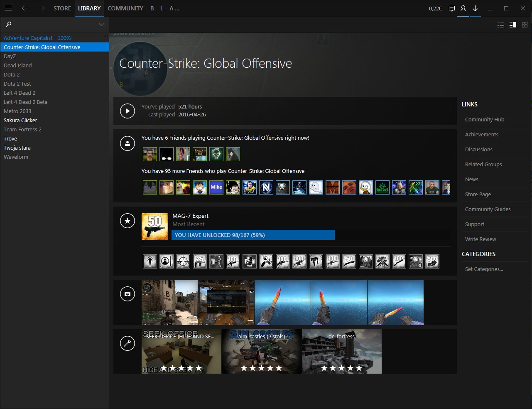Open the hamburger main menu
The height and width of the screenshot is (409, 532).
[8, 8]
